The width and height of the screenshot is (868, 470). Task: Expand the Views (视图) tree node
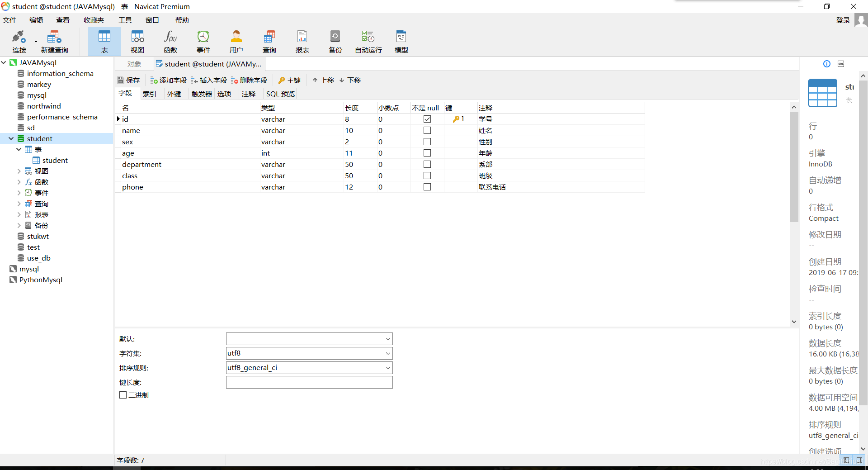[19, 171]
